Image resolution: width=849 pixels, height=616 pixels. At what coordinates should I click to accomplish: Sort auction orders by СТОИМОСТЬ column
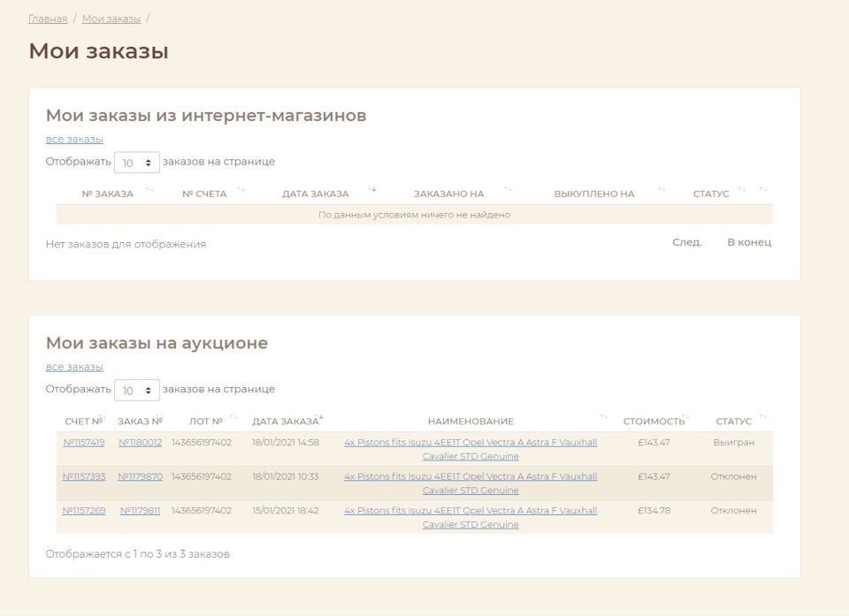[654, 422]
